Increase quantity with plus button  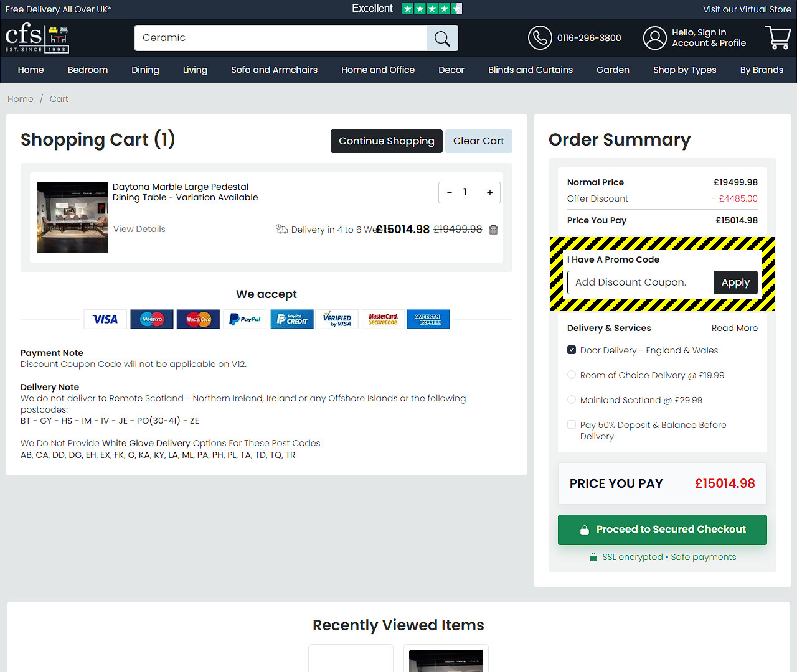(489, 193)
